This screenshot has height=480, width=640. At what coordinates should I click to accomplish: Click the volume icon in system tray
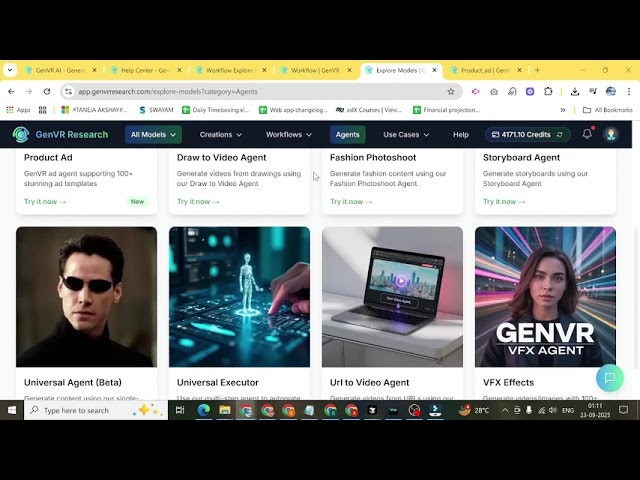click(x=553, y=410)
